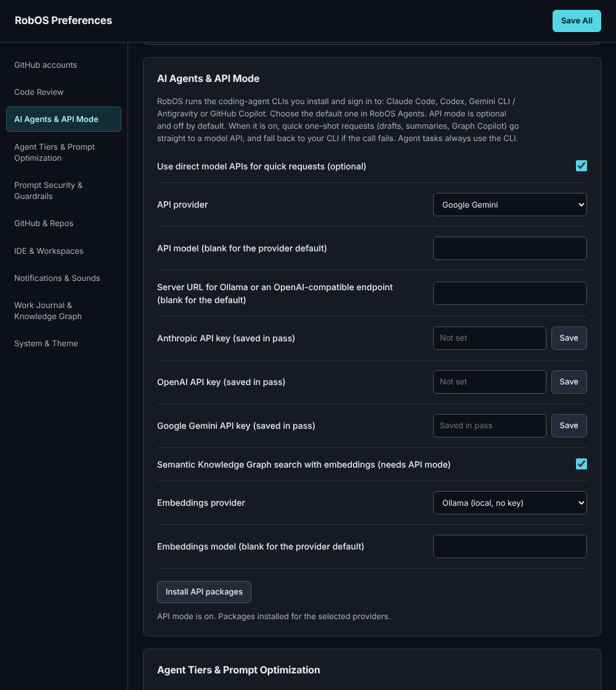
Task: Click the Agent Tiers & Prompt Optimization heading
Action: (238, 670)
